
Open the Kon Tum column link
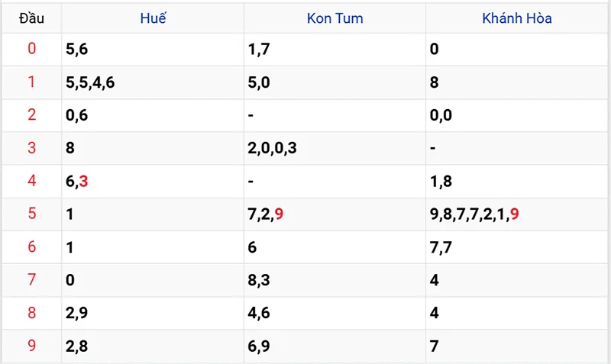pyautogui.click(x=335, y=18)
